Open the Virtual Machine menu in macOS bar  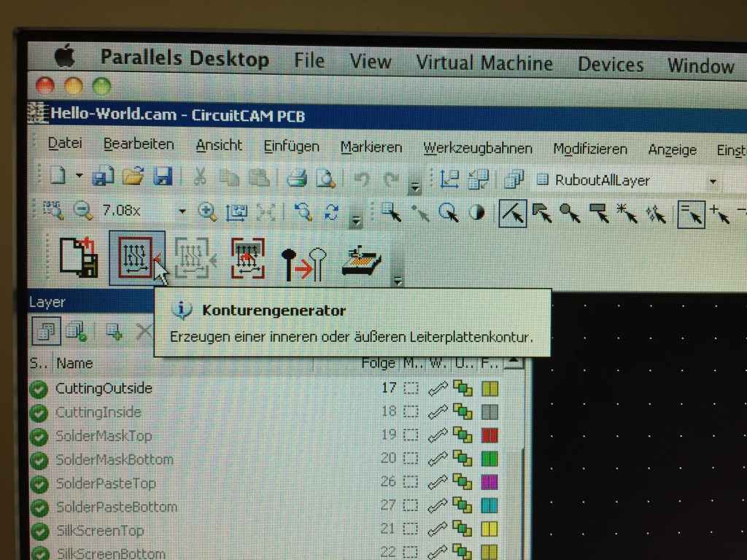(x=484, y=63)
